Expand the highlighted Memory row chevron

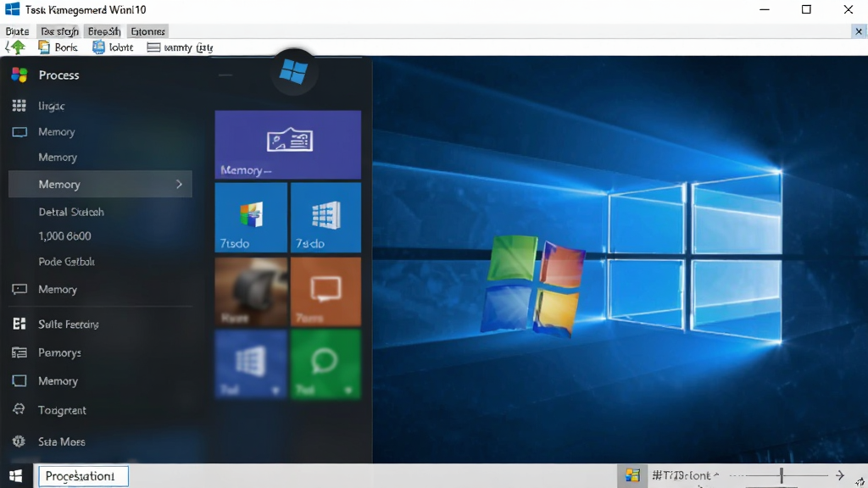(179, 184)
